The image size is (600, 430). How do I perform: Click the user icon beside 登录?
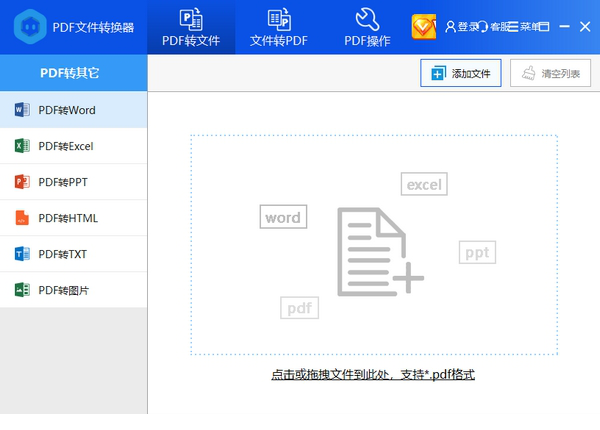click(x=451, y=26)
